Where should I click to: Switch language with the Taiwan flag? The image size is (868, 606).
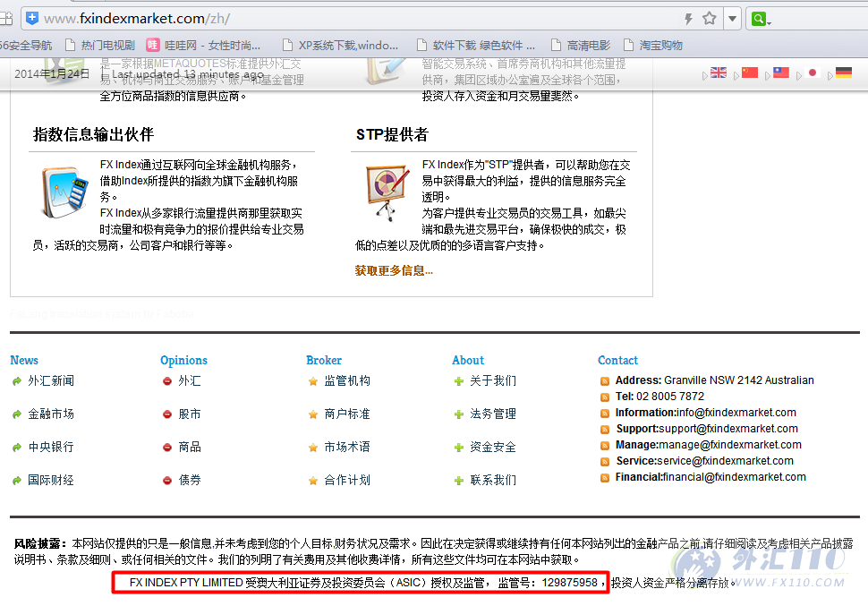coord(781,73)
